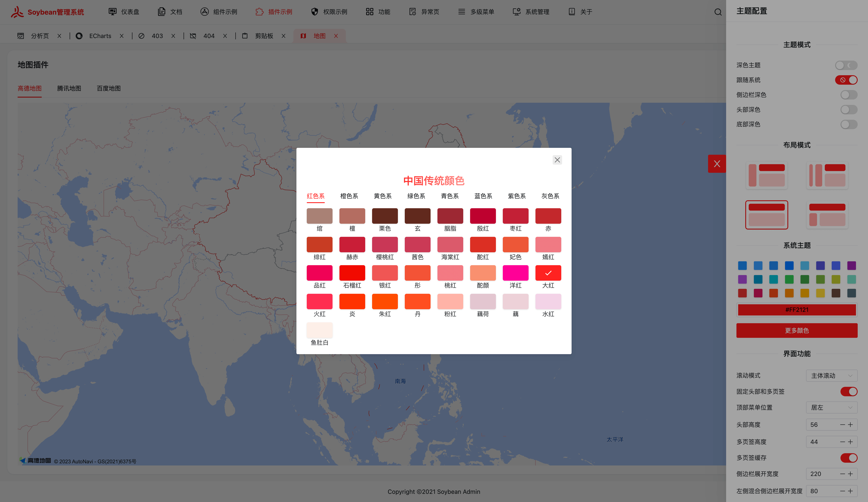This screenshot has height=502, width=868.
Task: Switch to 蓝色系 color tab
Action: coord(483,196)
